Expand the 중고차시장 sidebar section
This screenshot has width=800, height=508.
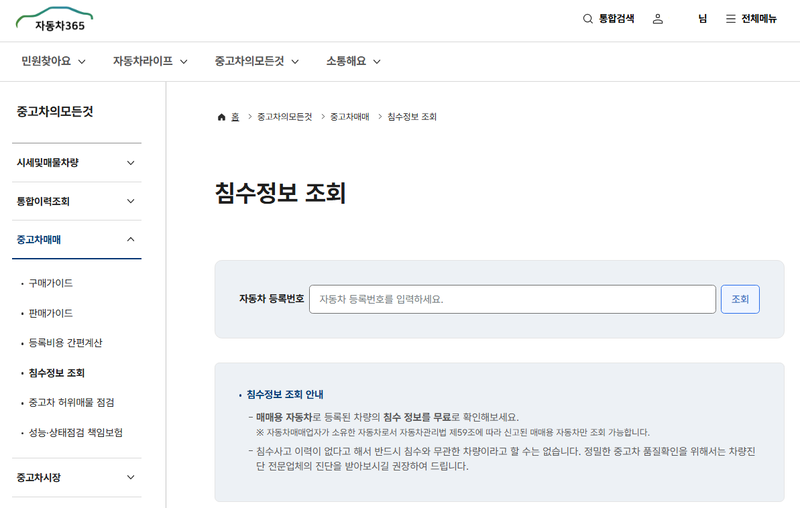77,477
